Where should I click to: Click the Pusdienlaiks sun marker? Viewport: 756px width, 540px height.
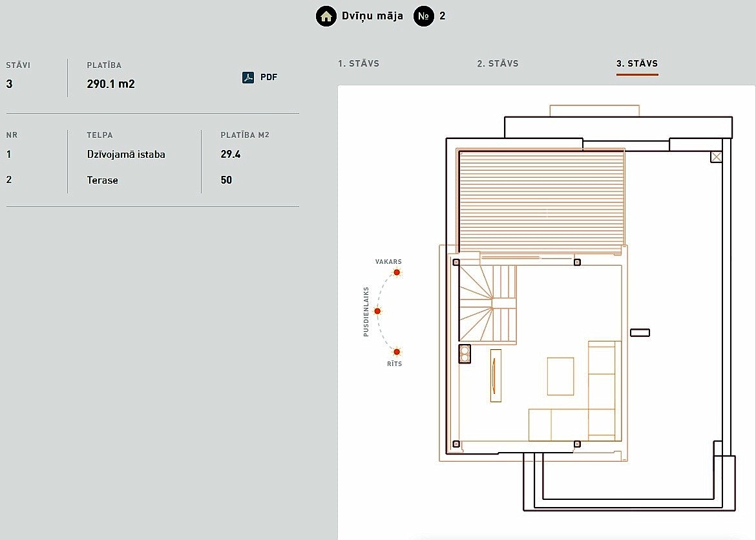(378, 311)
